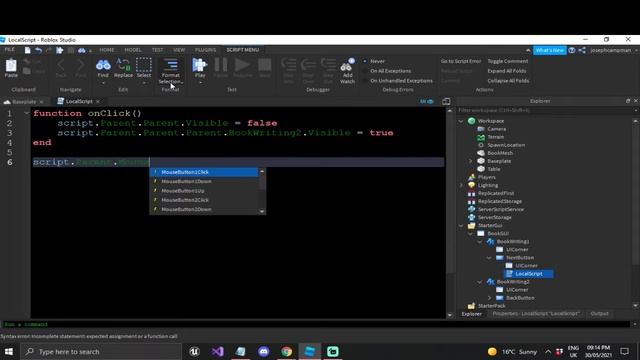Switch to the MODEL ribbon tab
Screen dimensions: 640x360
point(133,50)
